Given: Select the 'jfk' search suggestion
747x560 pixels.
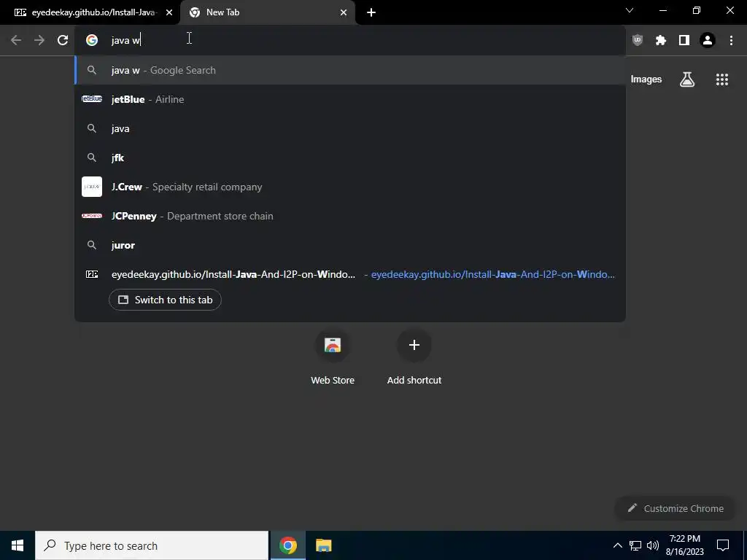Looking at the screenshot, I should tap(350, 157).
